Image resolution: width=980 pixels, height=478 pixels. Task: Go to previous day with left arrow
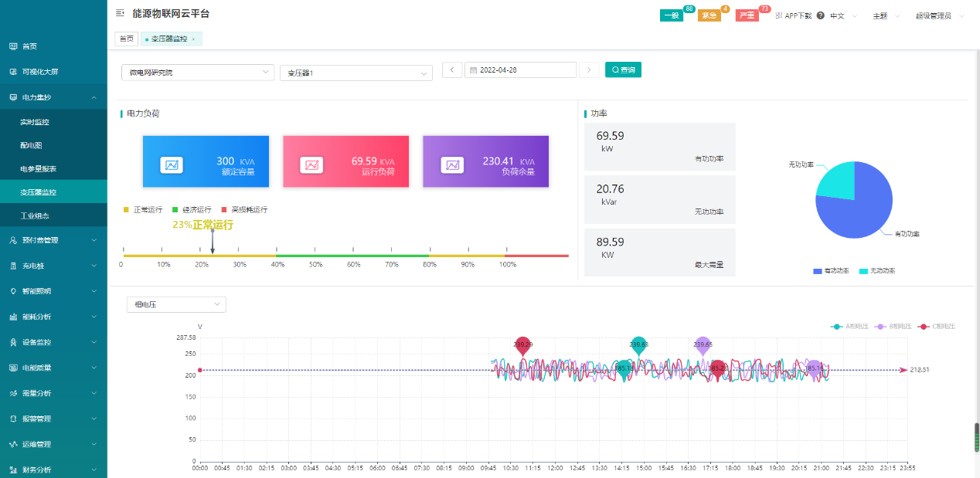[x=452, y=70]
